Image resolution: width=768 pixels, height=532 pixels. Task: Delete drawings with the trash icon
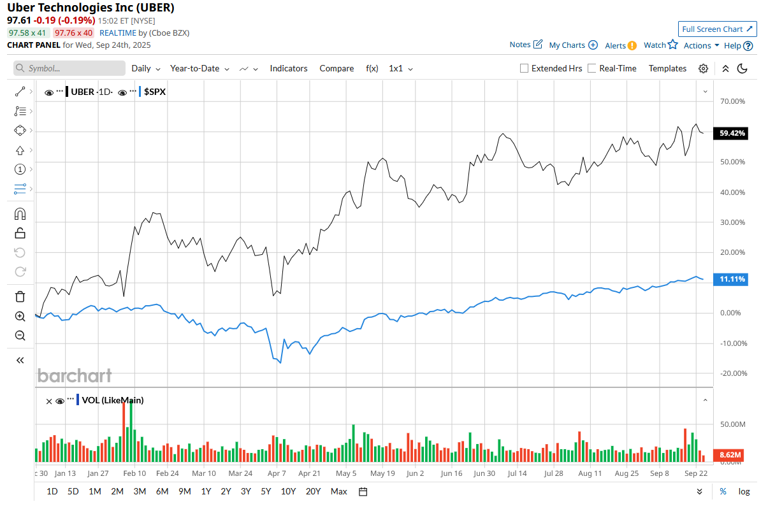click(x=20, y=296)
